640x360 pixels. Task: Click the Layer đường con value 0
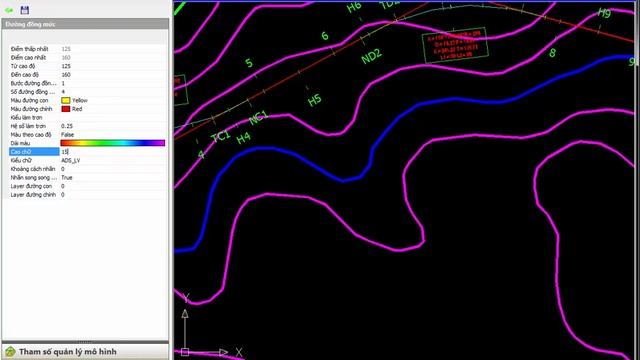point(63,186)
